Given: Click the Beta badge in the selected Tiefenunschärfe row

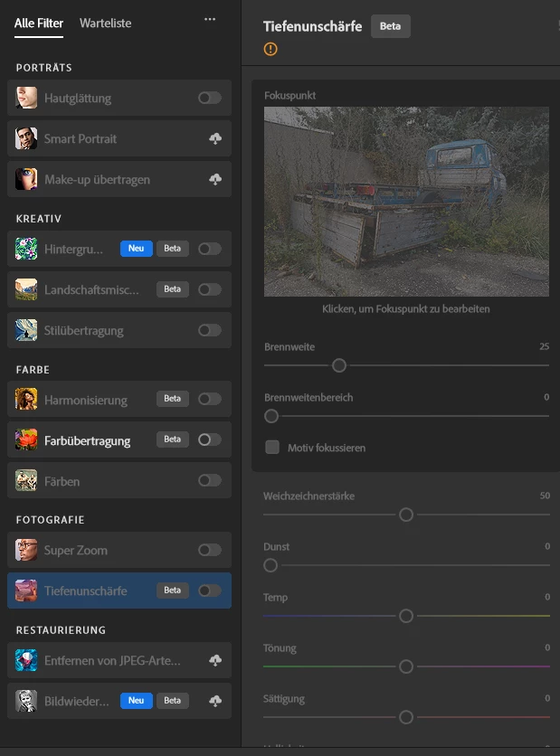Looking at the screenshot, I should 172,591.
